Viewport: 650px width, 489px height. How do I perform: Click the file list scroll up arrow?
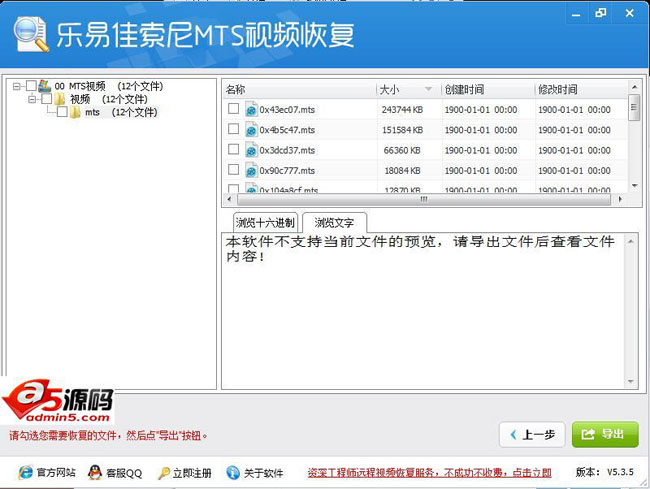[x=634, y=87]
